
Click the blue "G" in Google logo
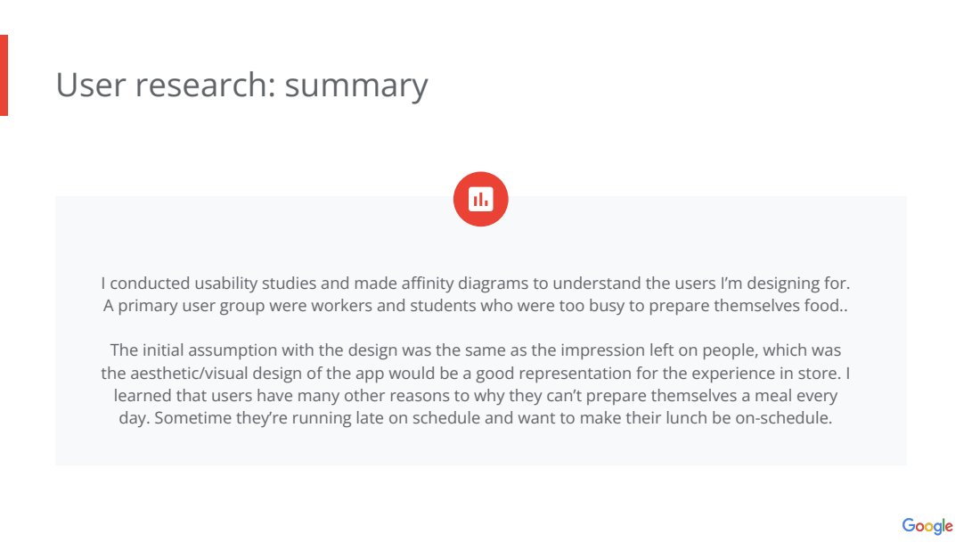[x=908, y=525]
